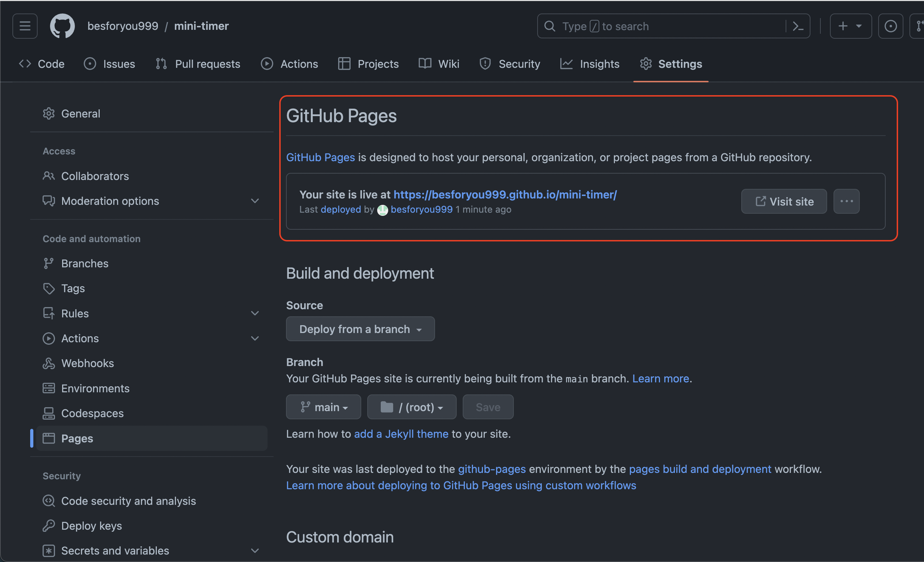Switch to the Issues tab
Screen dimensions: 924x562
pyautogui.click(x=110, y=64)
